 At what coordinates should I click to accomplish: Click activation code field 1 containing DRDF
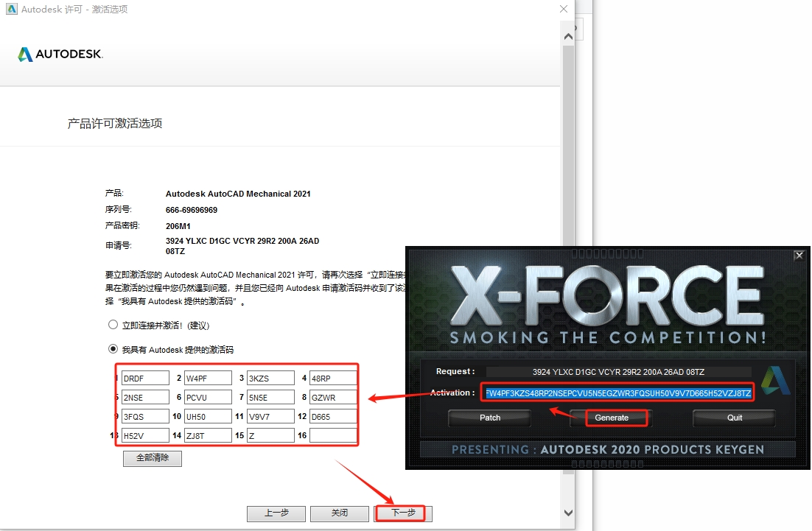[145, 379]
